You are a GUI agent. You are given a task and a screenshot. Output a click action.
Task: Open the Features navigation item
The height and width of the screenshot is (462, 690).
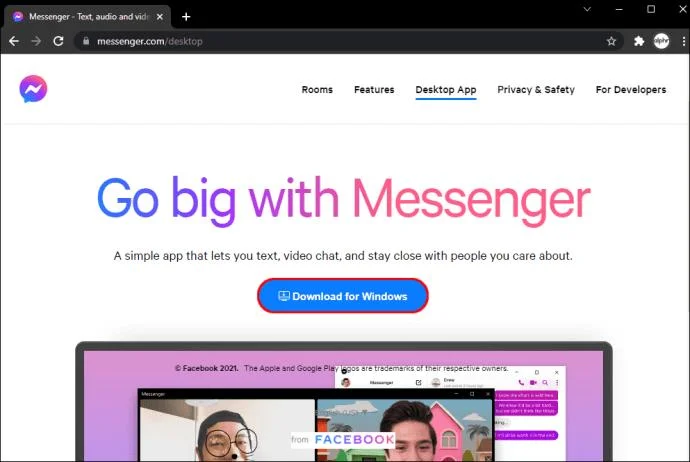374,90
